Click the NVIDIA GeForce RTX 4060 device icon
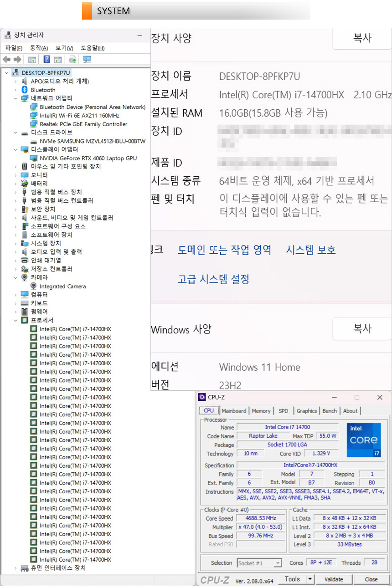The height and width of the screenshot is (588, 392). click(x=34, y=158)
